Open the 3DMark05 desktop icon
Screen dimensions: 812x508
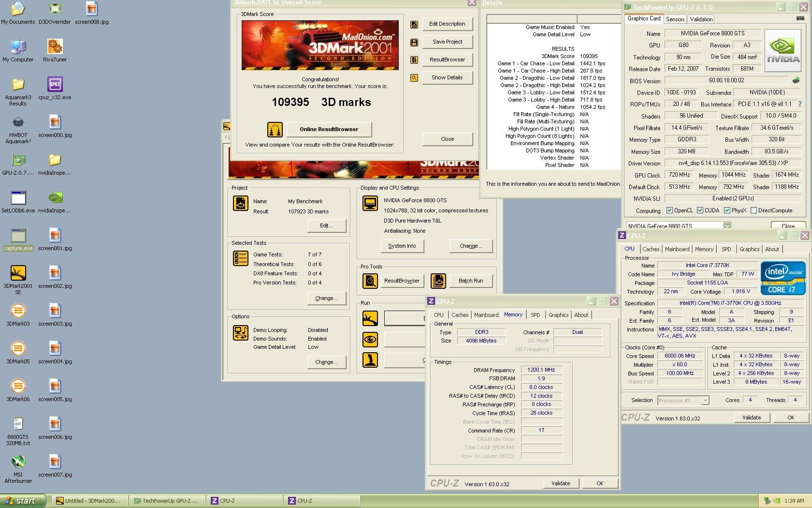point(18,349)
